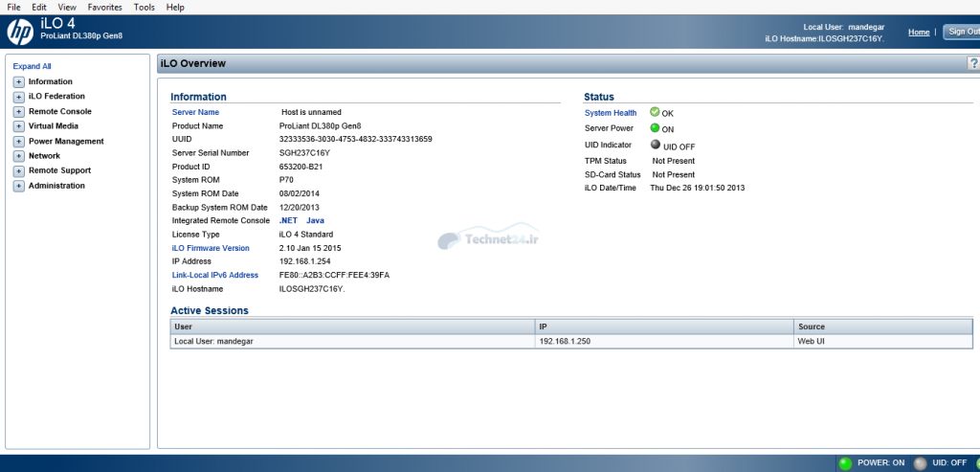Expand the Power Management tree node
Image resolution: width=980 pixels, height=472 pixels.
click(x=18, y=142)
